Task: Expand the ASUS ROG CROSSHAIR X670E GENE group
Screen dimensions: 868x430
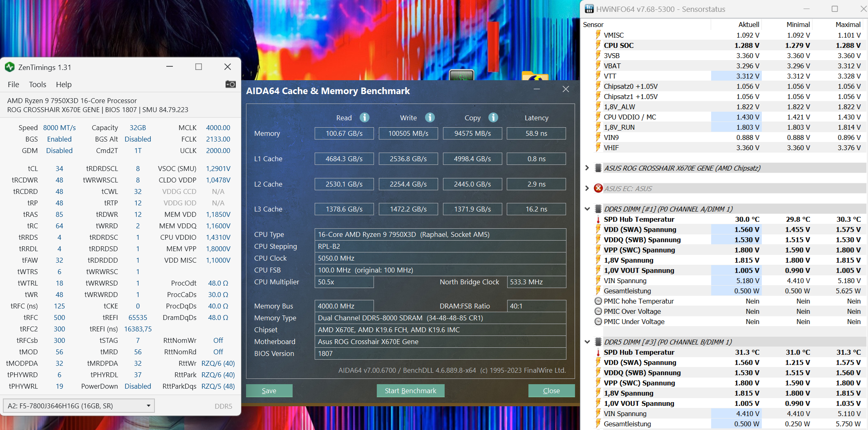Action: coord(587,168)
